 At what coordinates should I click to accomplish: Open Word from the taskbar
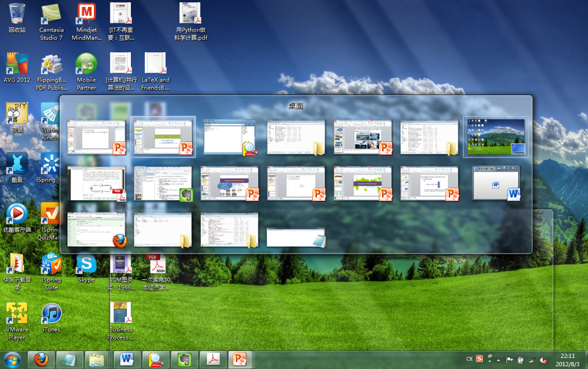[x=127, y=359]
